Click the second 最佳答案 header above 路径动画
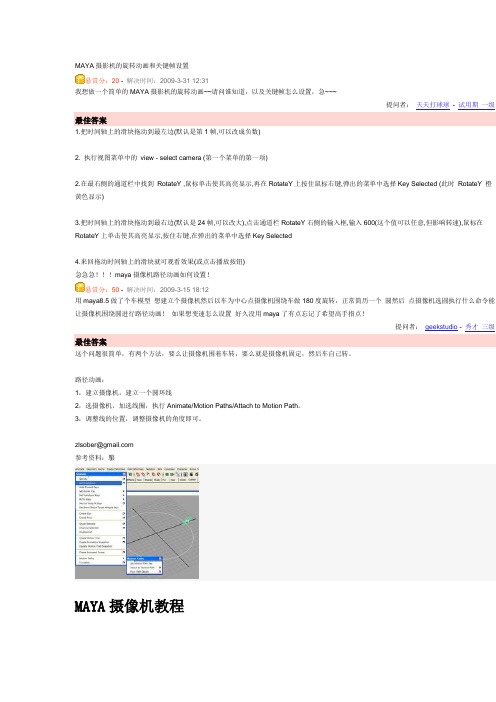 pyautogui.click(x=91, y=342)
